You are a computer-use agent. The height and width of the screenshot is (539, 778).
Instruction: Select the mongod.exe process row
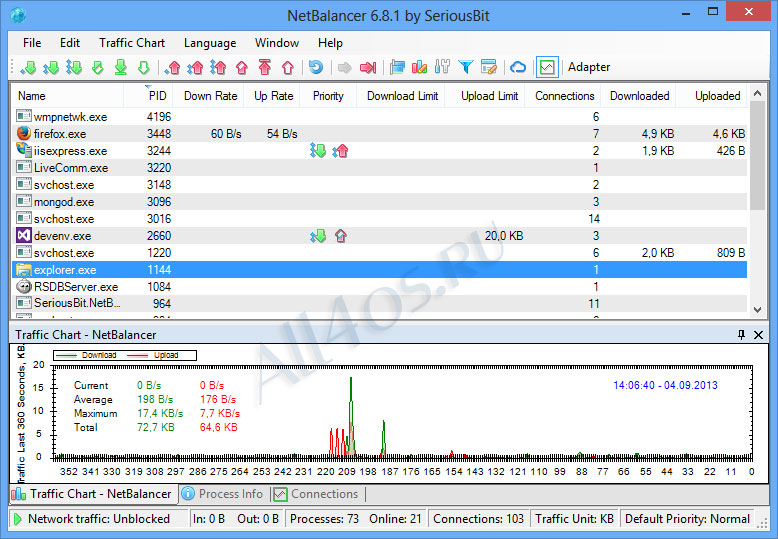[x=380, y=202]
